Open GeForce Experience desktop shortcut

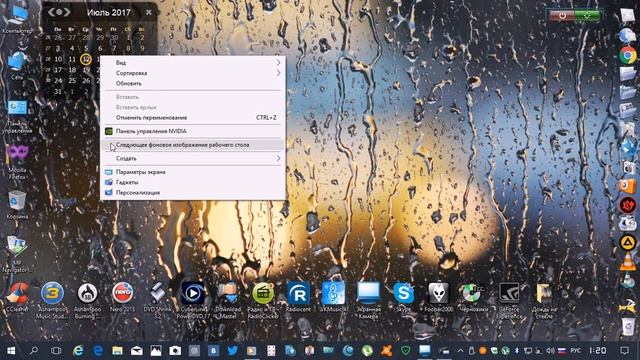(x=509, y=300)
